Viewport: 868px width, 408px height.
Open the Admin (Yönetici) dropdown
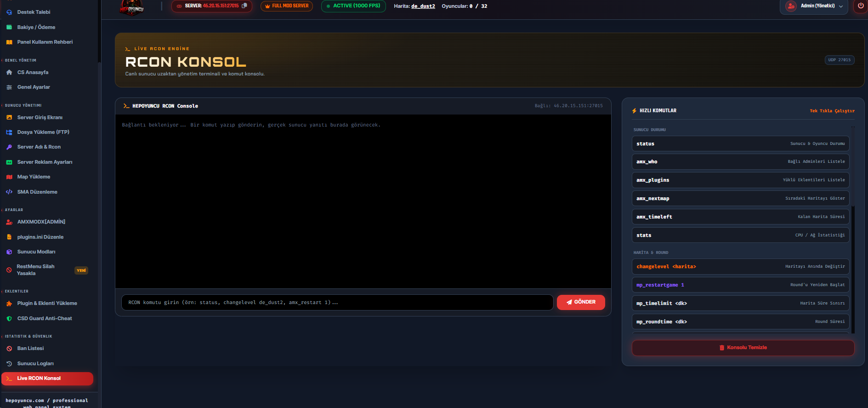(814, 6)
